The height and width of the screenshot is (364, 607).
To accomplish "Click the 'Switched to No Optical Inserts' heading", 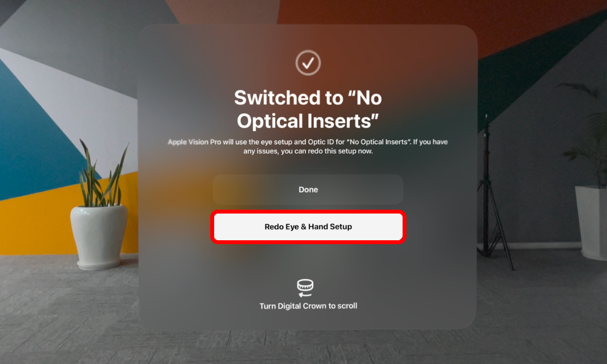I will tap(308, 109).
